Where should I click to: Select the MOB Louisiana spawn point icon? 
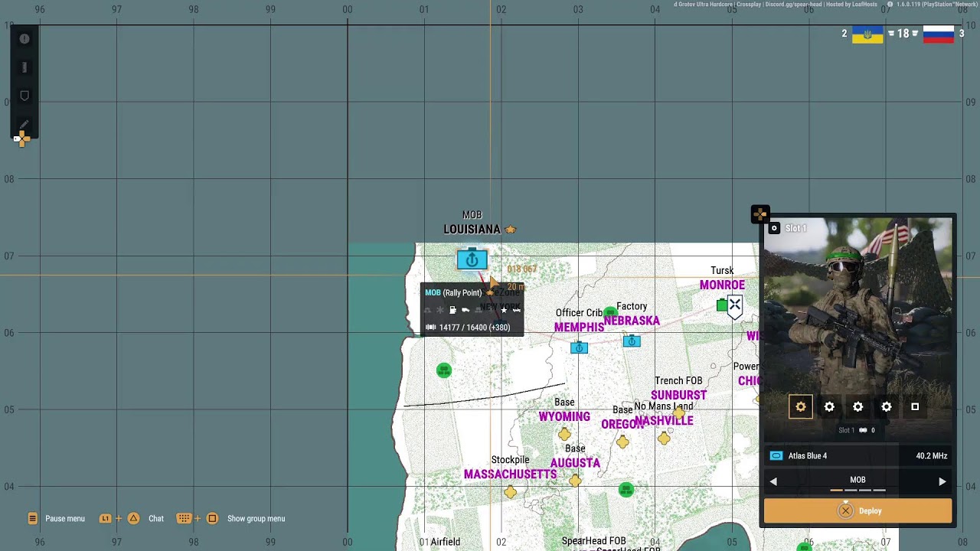(x=472, y=259)
